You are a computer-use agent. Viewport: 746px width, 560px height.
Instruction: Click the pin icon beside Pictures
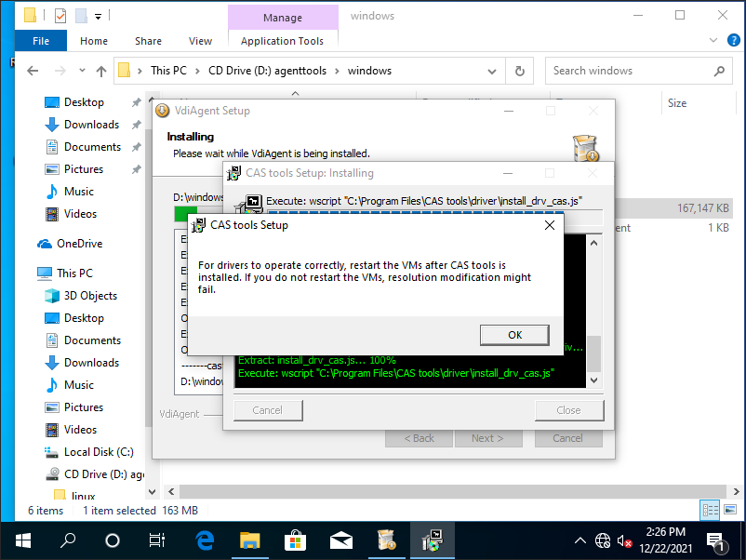pos(137,169)
